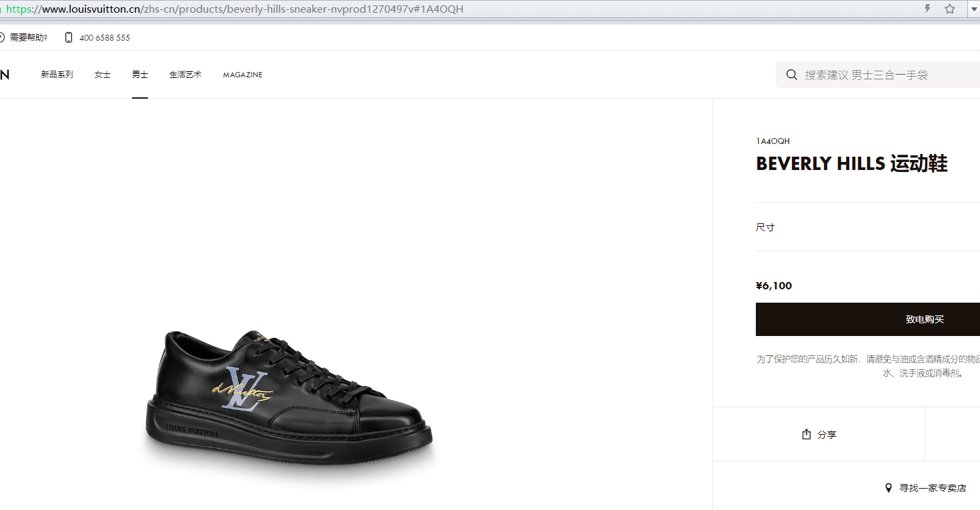This screenshot has height=510, width=980.
Task: Bookmark this page with the star icon
Action: 950,9
